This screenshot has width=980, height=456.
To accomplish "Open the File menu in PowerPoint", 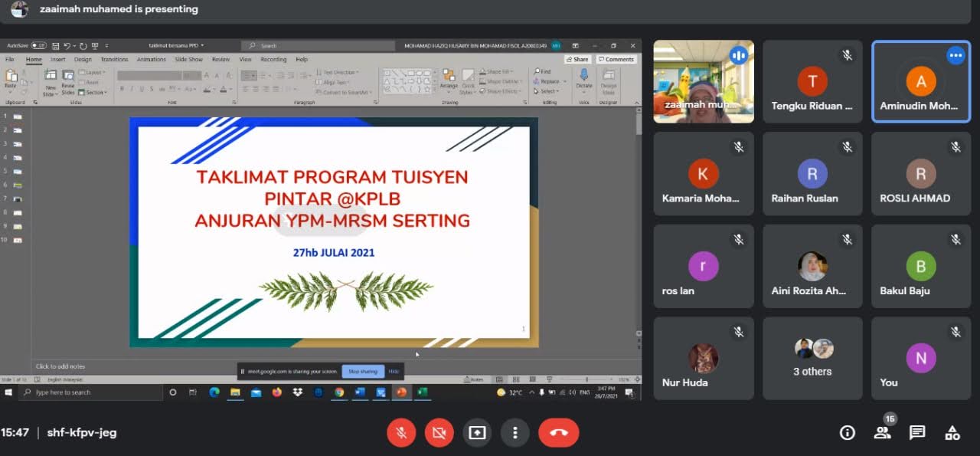I will (10, 60).
